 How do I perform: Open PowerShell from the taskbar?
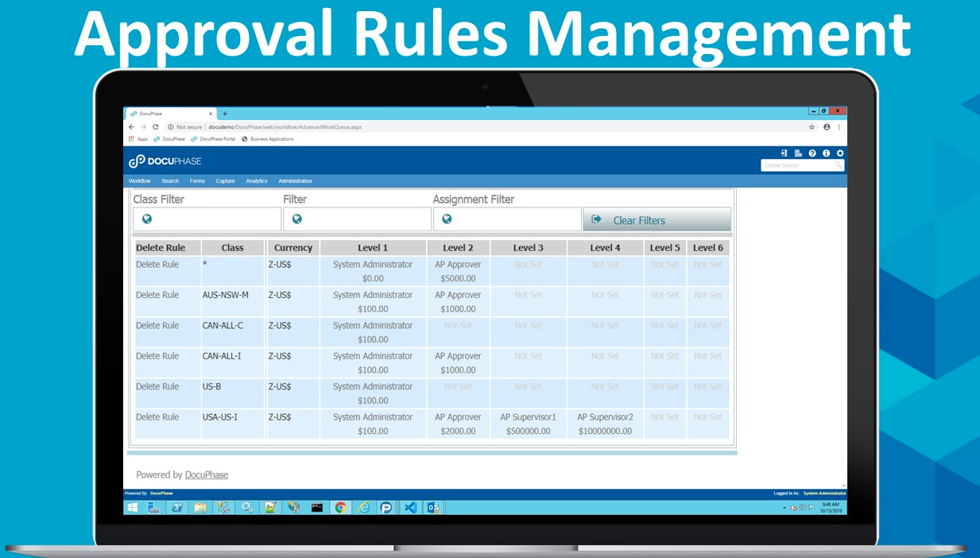pos(177,507)
